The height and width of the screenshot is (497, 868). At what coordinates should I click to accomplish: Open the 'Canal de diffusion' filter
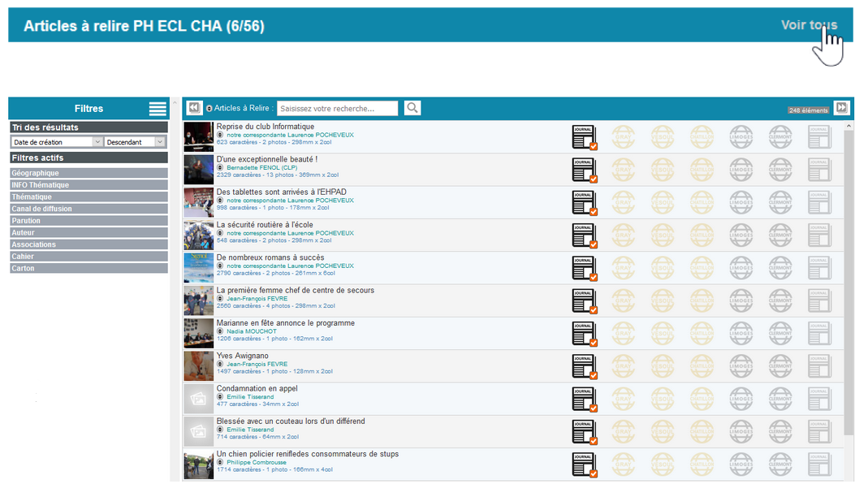pyautogui.click(x=89, y=209)
